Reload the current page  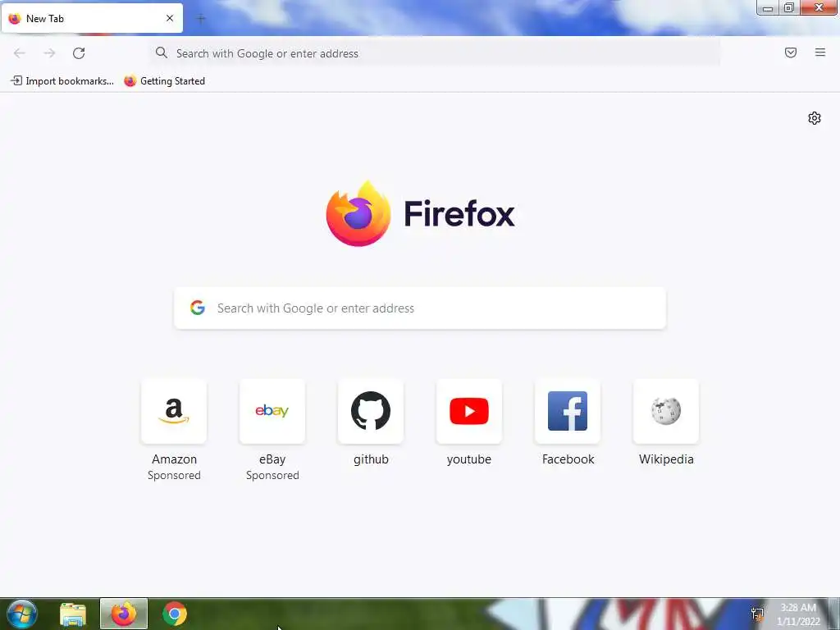(x=79, y=53)
